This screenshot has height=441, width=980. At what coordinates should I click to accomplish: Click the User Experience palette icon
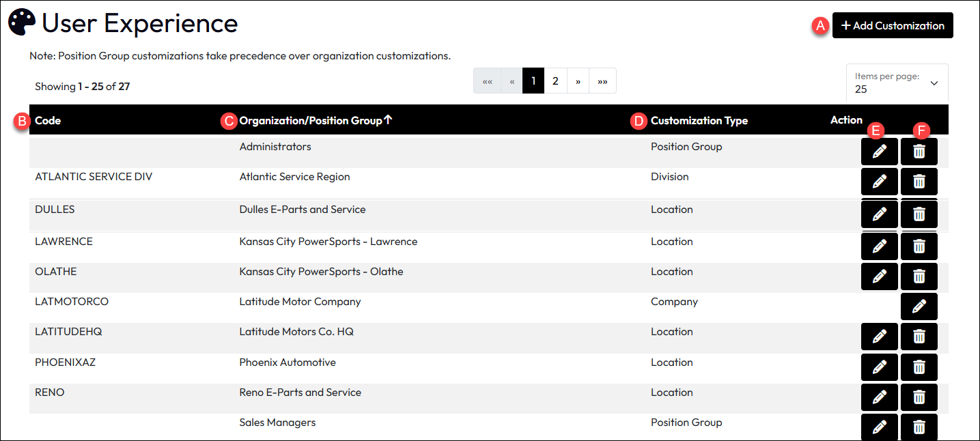(21, 23)
